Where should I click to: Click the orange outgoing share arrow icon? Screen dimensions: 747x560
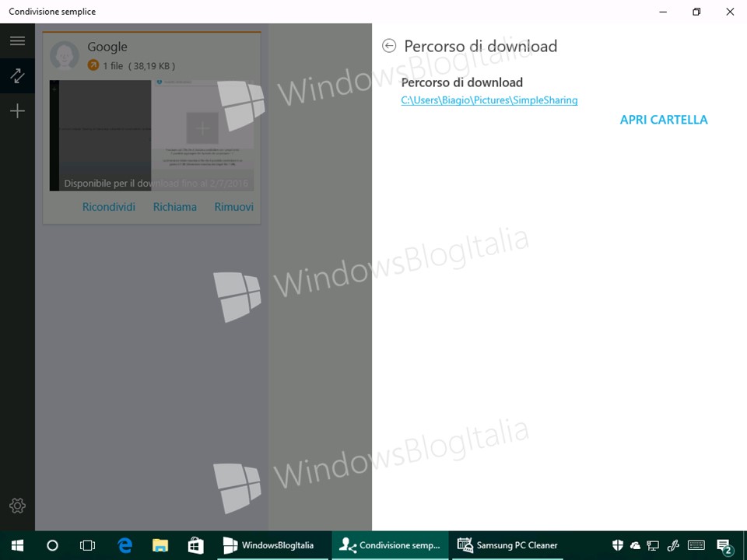[x=93, y=65]
